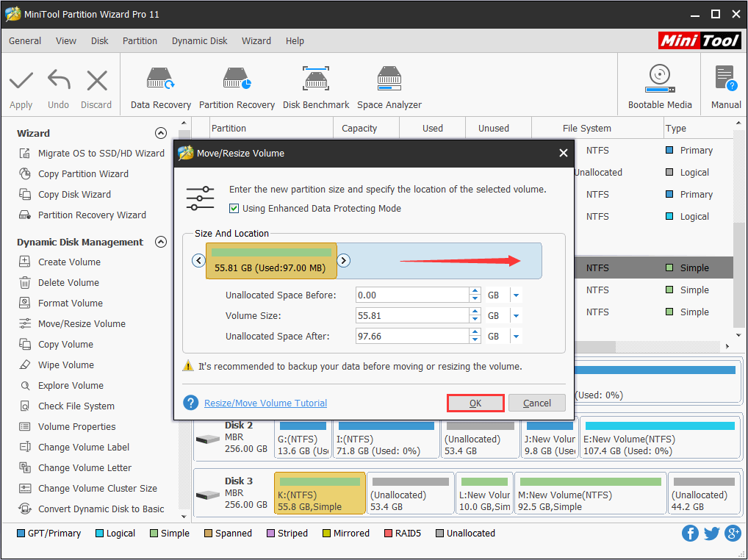The image size is (748, 560).
Task: Increase Unallocated Space Before value
Action: 475,292
